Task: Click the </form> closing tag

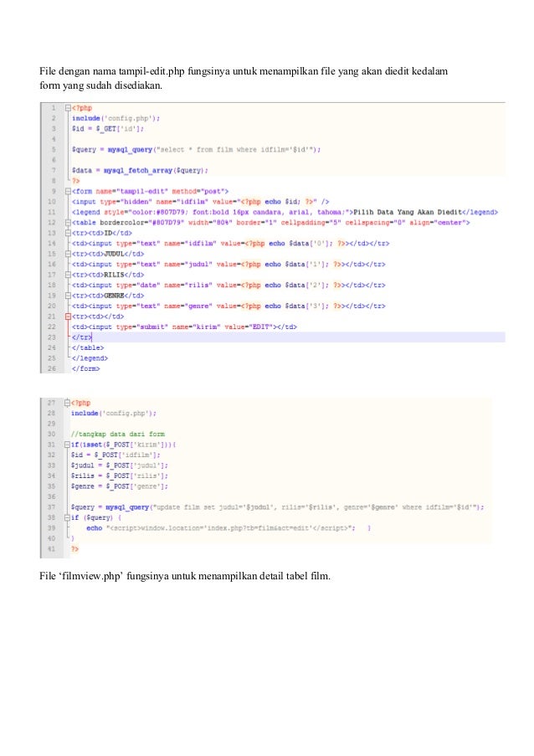Action: click(85, 369)
